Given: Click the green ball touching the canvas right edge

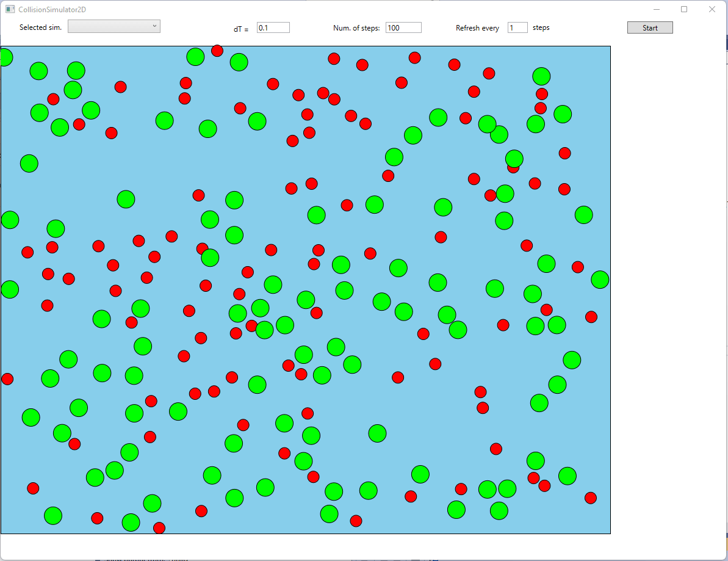Looking at the screenshot, I should pos(600,280).
